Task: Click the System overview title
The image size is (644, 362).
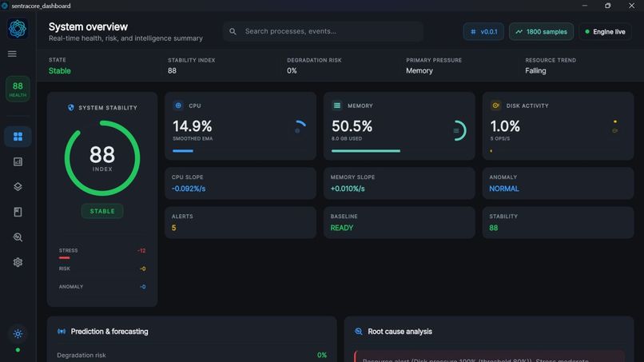Action: [x=88, y=26]
